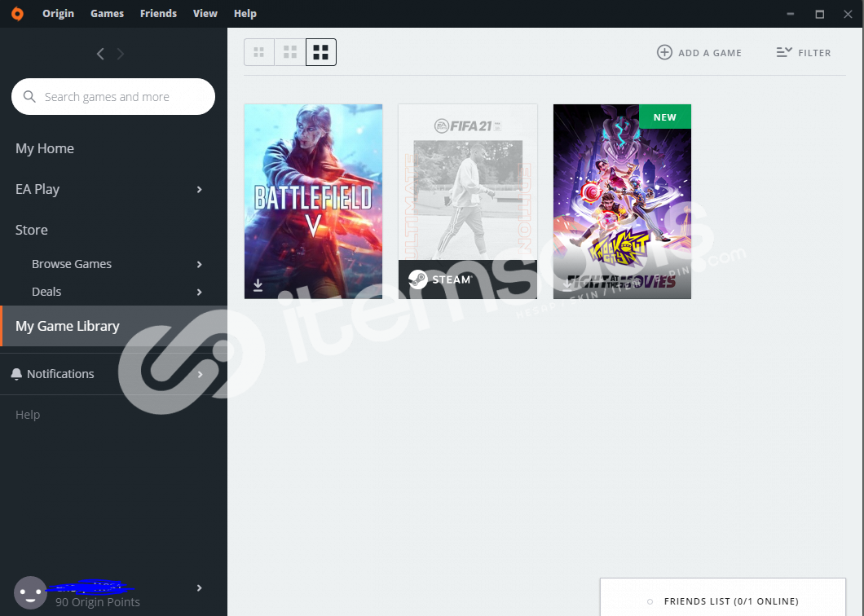Go back with the left arrow
Screen dimensions: 864x616
pos(100,54)
